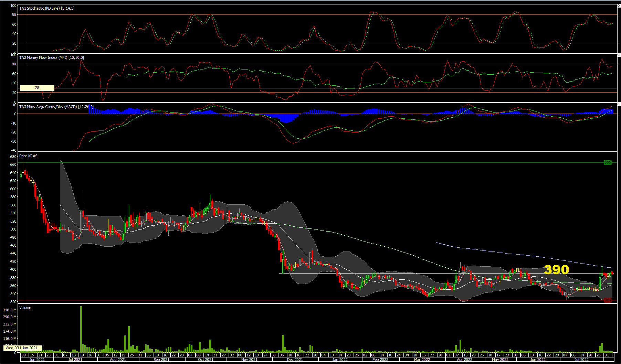Viewport: 621px width, 364px height.
Task: Select the red price level marker near 324
Action: pos(608,300)
